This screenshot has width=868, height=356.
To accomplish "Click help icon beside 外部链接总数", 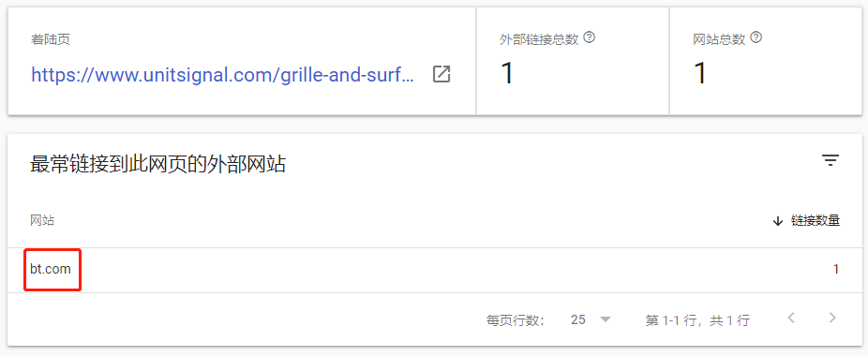I will pyautogui.click(x=590, y=37).
